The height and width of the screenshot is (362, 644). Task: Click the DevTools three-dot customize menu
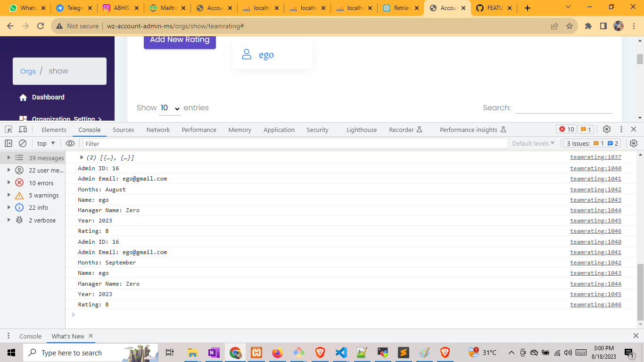click(x=621, y=129)
